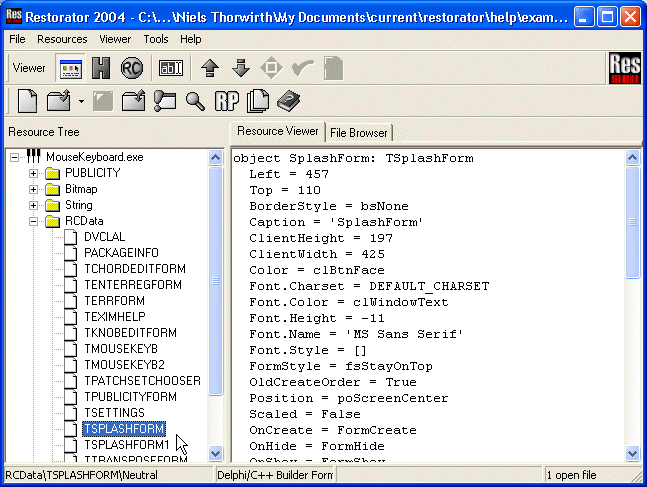
Task: Click Resource Viewer scrollbar up arrow
Action: pos(633,158)
